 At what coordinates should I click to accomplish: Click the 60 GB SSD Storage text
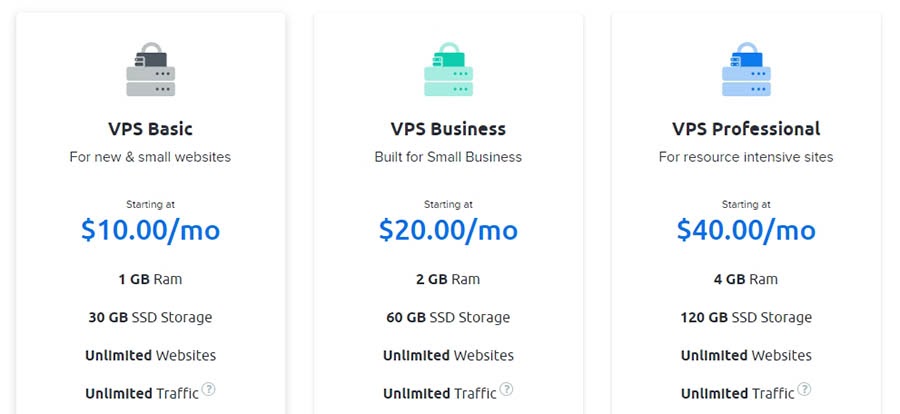coord(448,318)
